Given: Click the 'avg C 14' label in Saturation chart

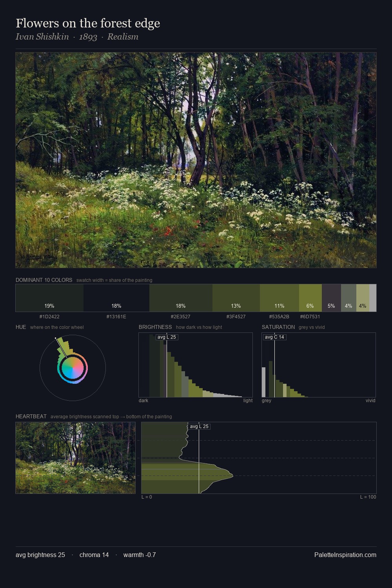Looking at the screenshot, I should coord(274,337).
